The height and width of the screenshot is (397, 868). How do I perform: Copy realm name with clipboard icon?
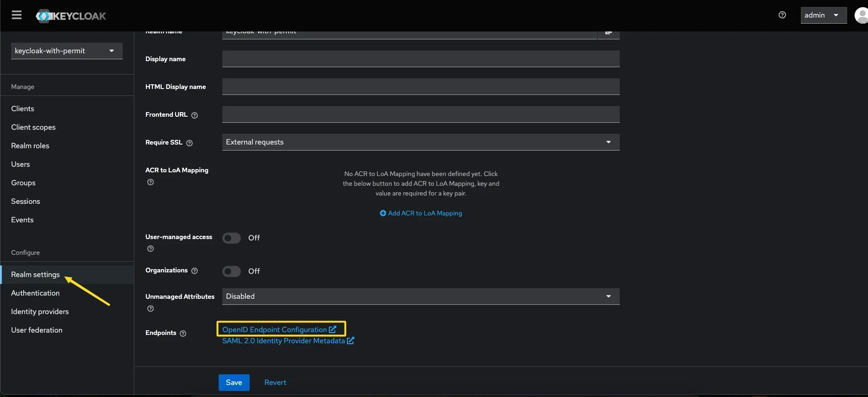(608, 33)
